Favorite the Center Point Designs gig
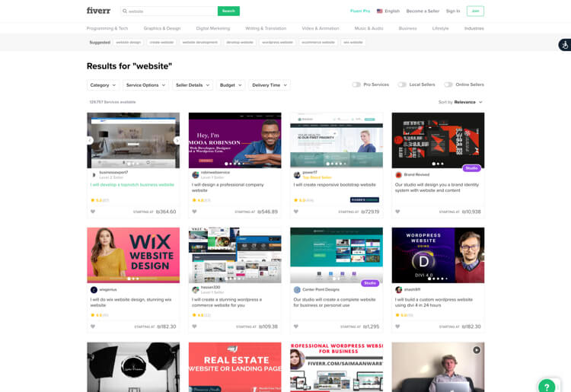This screenshot has width=571, height=392. pos(296,327)
